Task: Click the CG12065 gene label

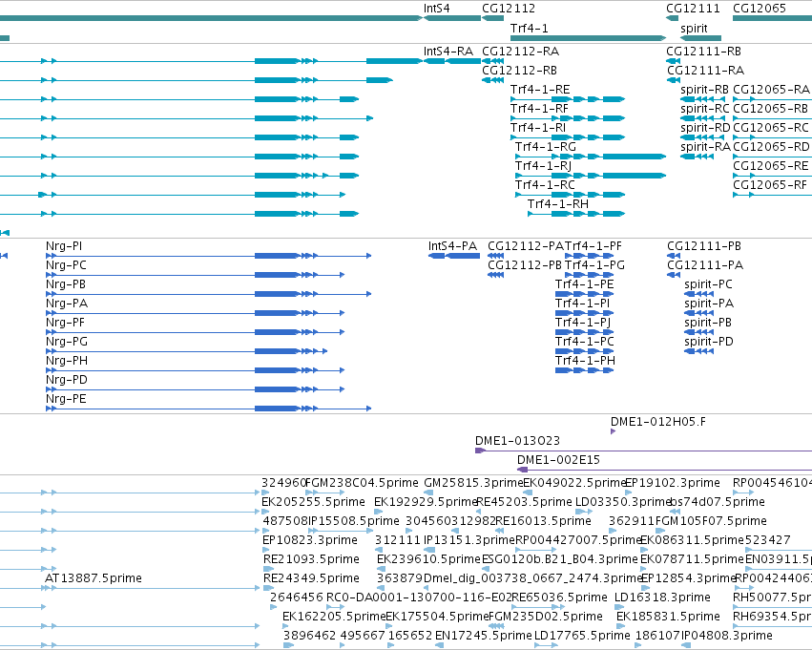Action: 760,9
